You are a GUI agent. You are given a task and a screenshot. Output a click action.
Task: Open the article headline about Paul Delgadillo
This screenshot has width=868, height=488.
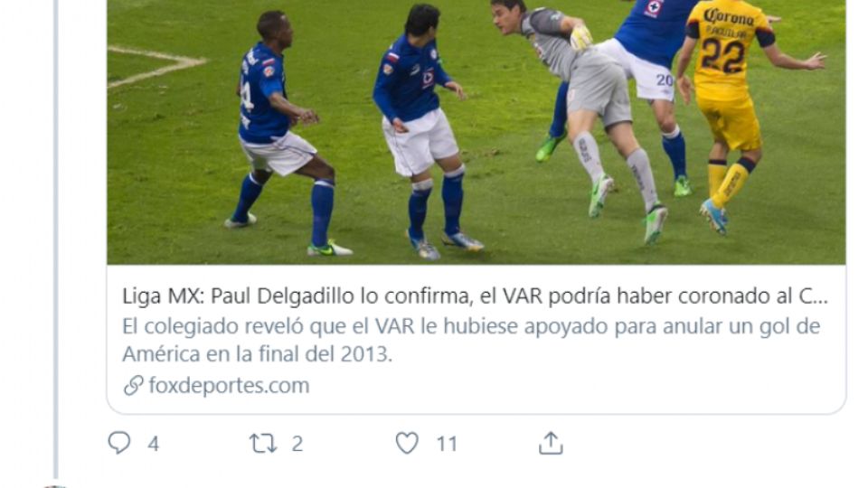[x=475, y=296]
